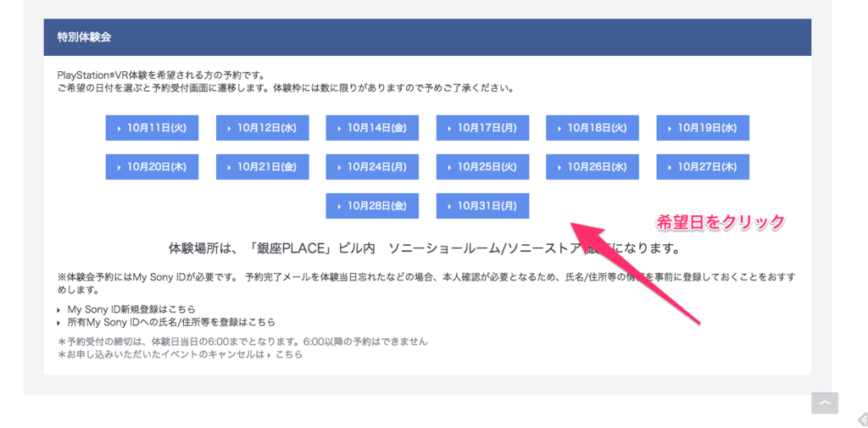Choose the 10月27日(木) button

pos(703,167)
